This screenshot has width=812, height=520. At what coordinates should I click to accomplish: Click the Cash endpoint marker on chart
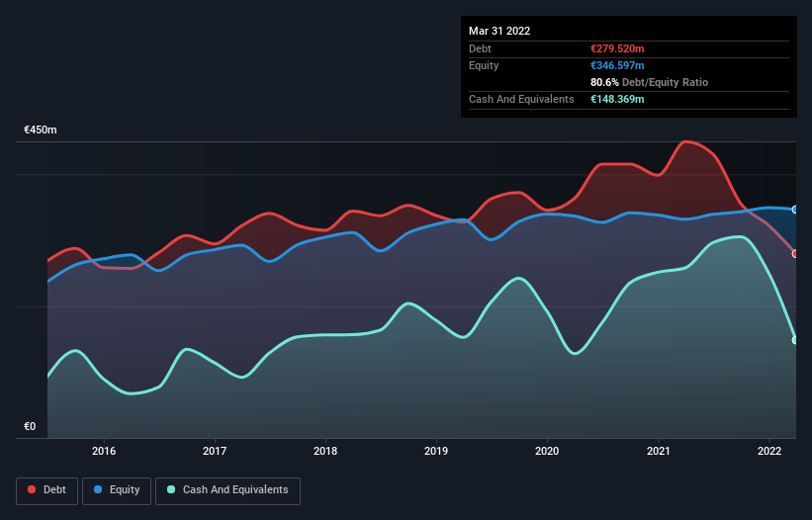tap(795, 340)
